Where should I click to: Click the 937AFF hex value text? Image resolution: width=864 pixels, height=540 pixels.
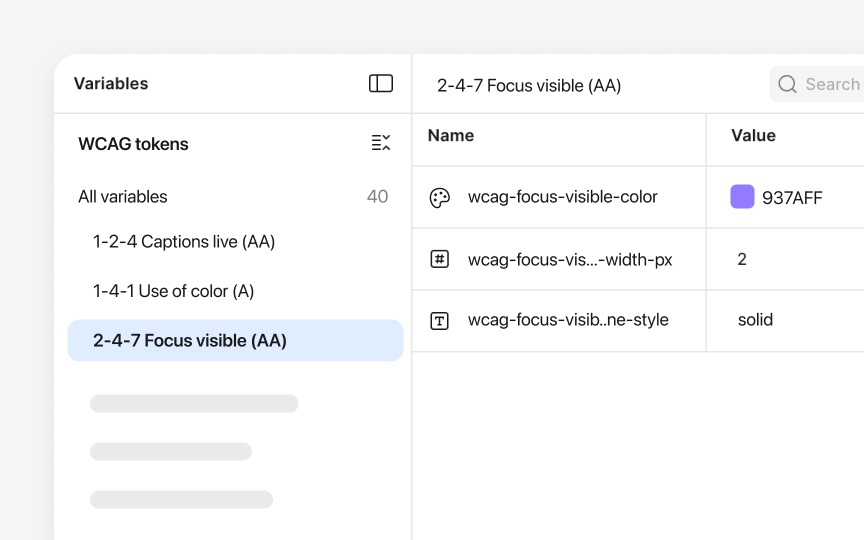[x=792, y=198]
